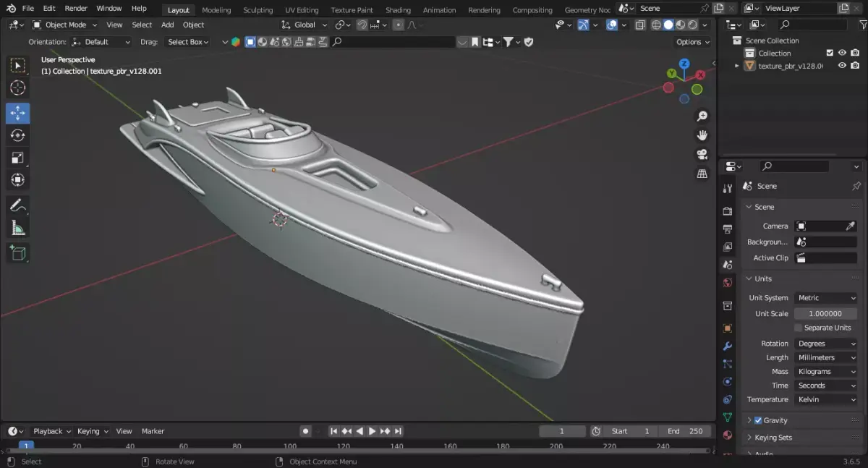Open the Object Data properties tab
The image size is (868, 468).
pyautogui.click(x=728, y=417)
